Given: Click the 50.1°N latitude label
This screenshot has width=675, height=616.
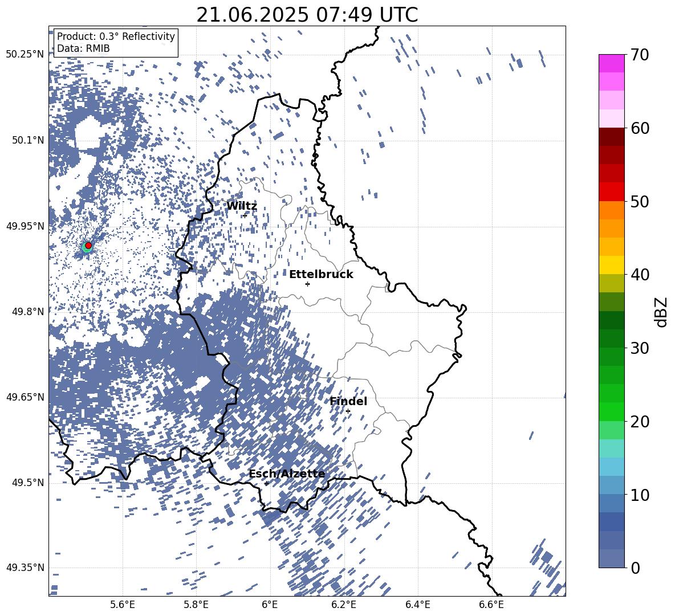Looking at the screenshot, I should pyautogui.click(x=28, y=140).
